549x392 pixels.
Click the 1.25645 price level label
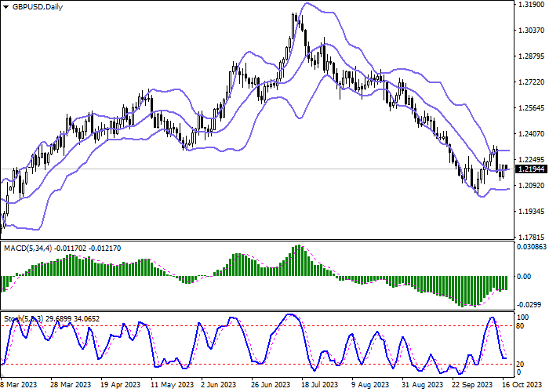531,108
